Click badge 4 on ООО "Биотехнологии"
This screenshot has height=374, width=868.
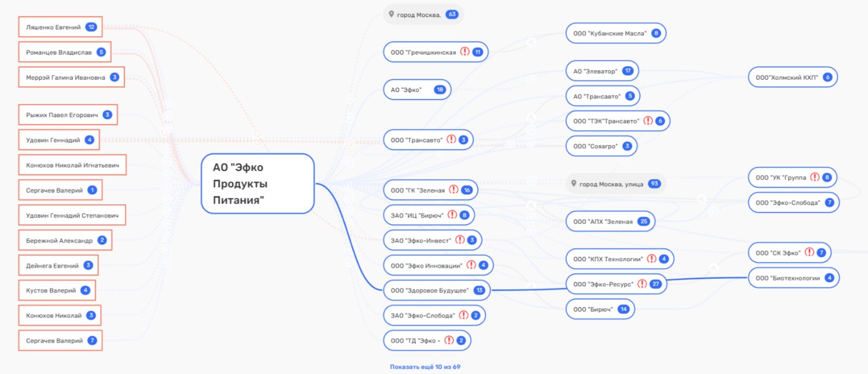click(829, 278)
